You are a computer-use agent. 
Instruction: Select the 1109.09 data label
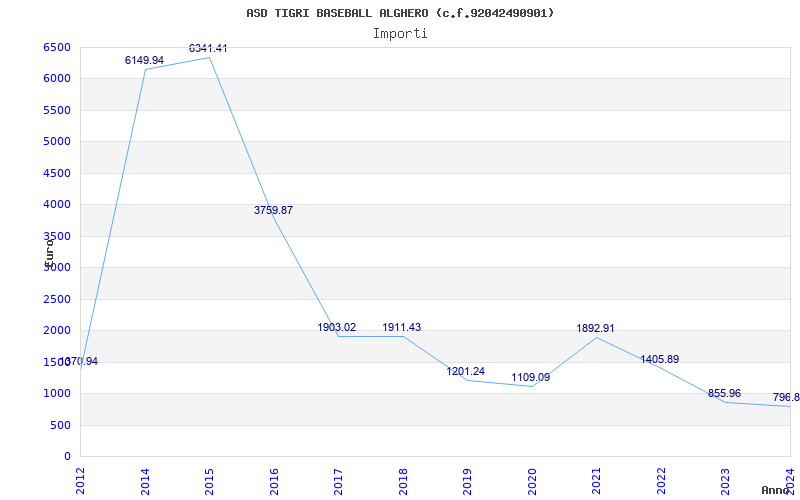click(x=531, y=378)
